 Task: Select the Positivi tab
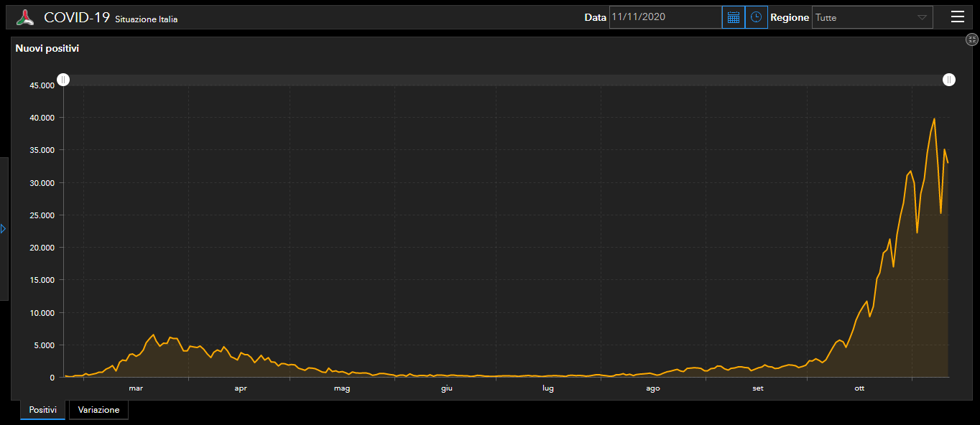pyautogui.click(x=42, y=410)
